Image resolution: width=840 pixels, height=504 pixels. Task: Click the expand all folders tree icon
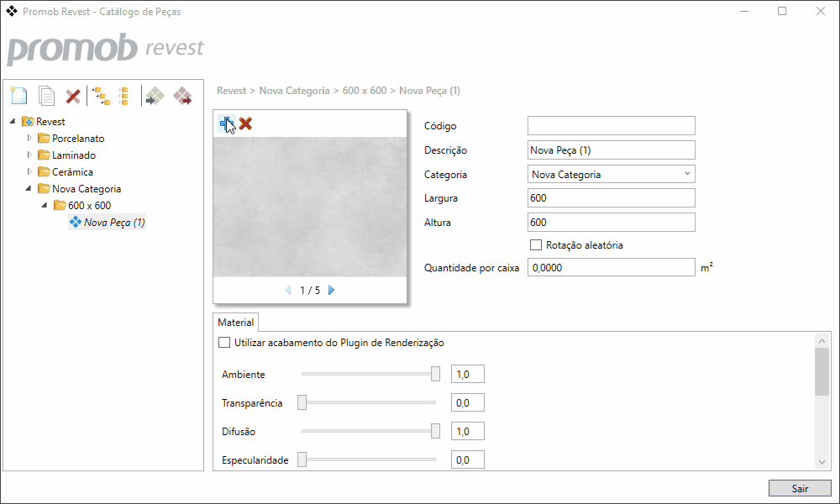coord(101,96)
